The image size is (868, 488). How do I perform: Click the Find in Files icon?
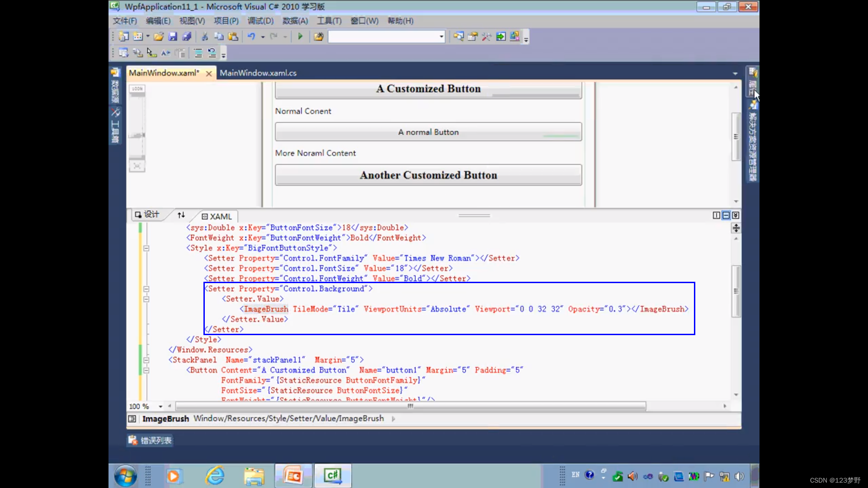coord(319,37)
